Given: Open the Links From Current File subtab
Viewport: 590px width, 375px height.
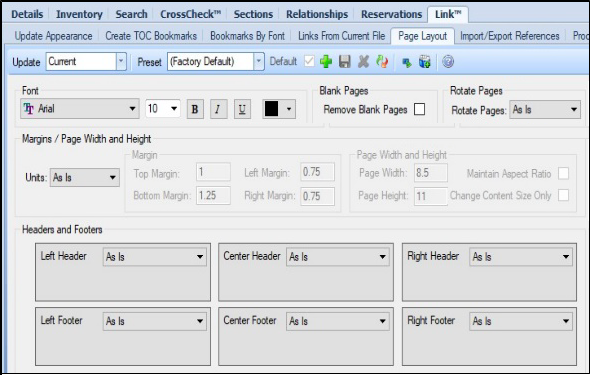Looking at the screenshot, I should click(x=342, y=36).
